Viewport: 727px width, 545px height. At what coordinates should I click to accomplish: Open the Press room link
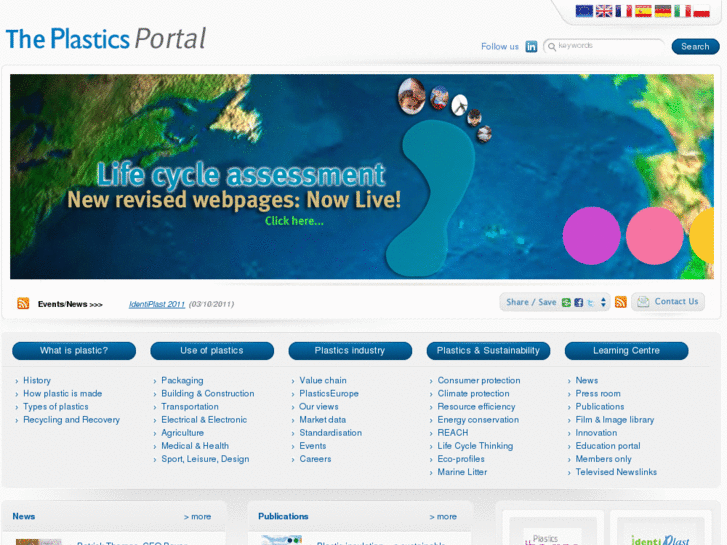[x=598, y=393]
